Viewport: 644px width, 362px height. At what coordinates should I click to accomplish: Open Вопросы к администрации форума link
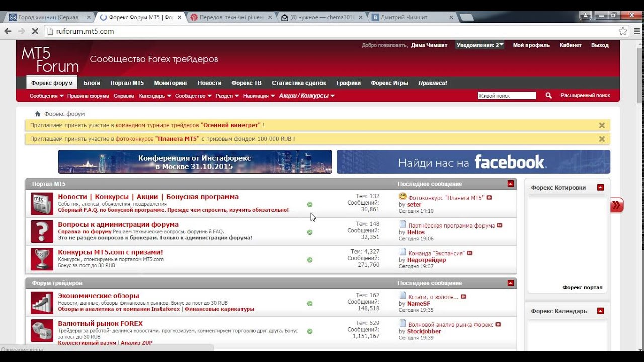[x=118, y=224]
